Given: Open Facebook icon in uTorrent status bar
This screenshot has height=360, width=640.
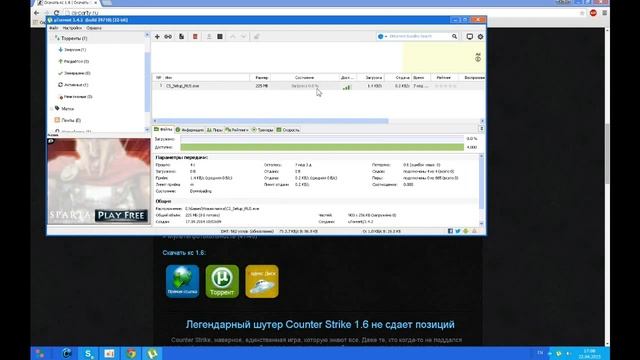Looking at the screenshot, I should [451, 231].
